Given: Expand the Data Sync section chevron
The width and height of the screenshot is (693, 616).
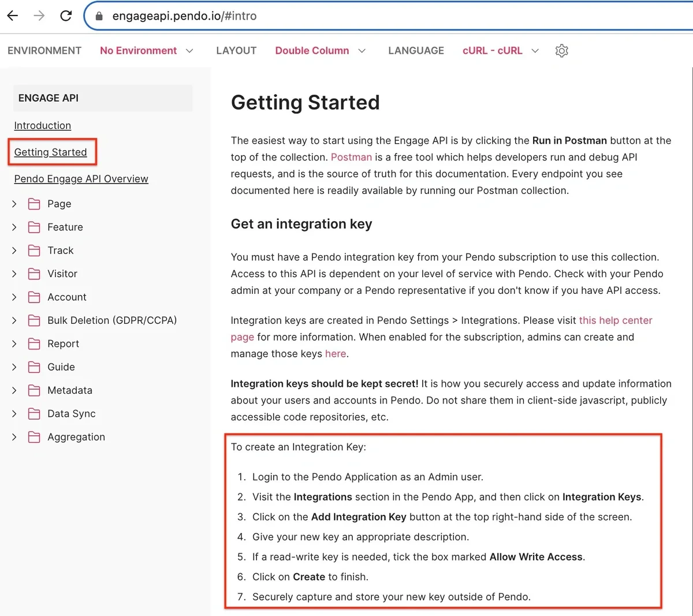Looking at the screenshot, I should coord(14,414).
